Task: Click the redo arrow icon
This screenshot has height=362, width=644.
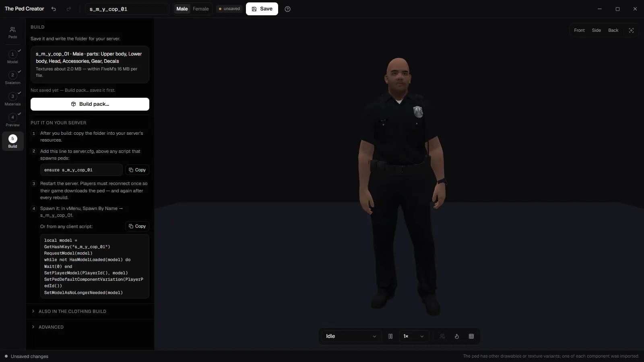Action: pyautogui.click(x=69, y=9)
